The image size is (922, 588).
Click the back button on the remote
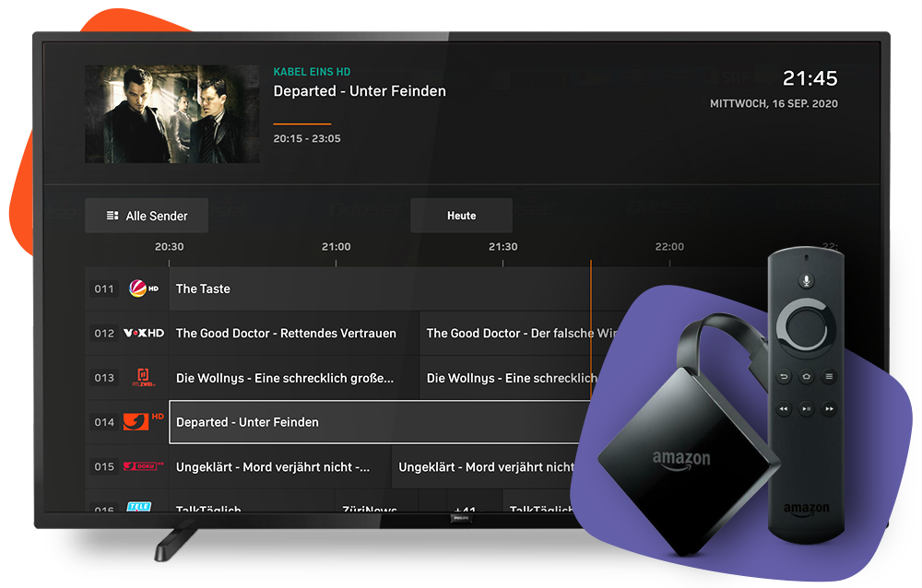click(783, 376)
